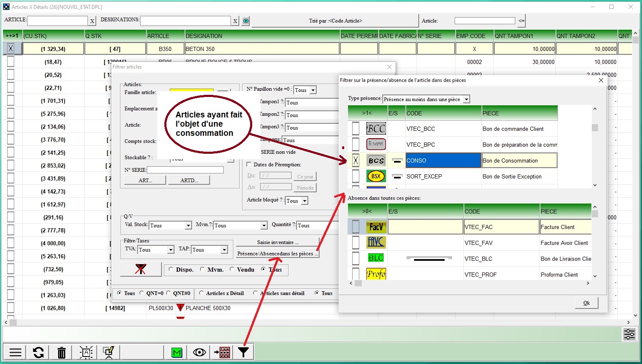Open N° Papillon vide dropdown

click(x=313, y=90)
